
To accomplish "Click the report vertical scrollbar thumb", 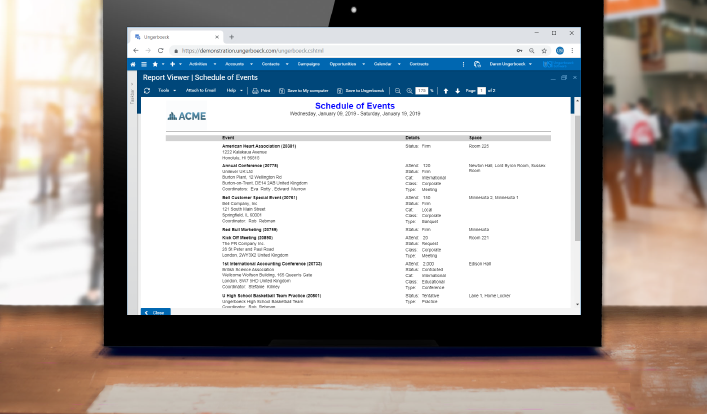I will (578, 178).
